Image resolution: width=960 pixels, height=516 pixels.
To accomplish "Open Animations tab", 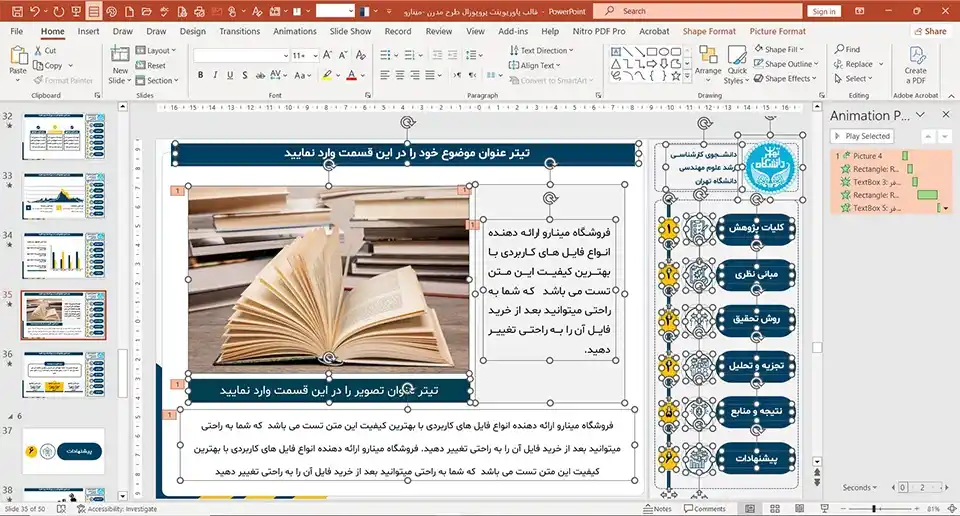I will 295,31.
